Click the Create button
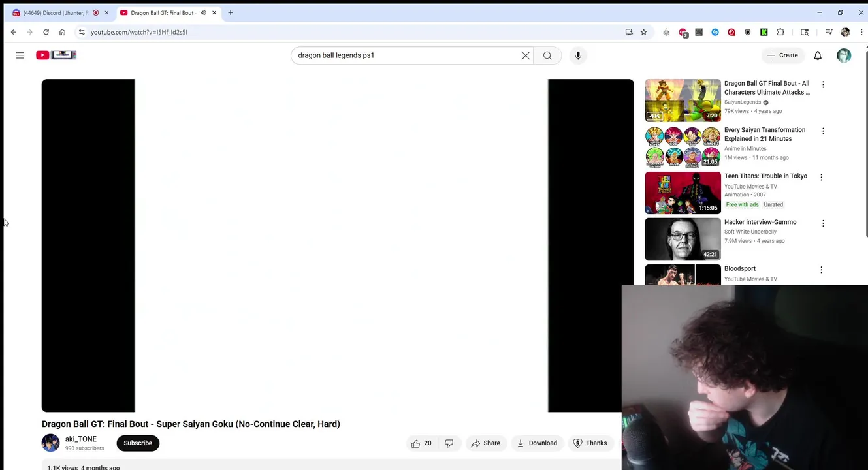 (782, 55)
